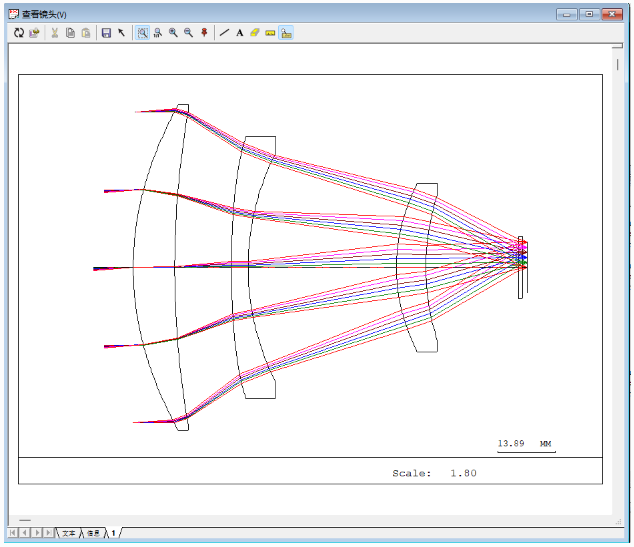Click the zoom out magnifier icon
The image size is (634, 547).
coord(188,33)
